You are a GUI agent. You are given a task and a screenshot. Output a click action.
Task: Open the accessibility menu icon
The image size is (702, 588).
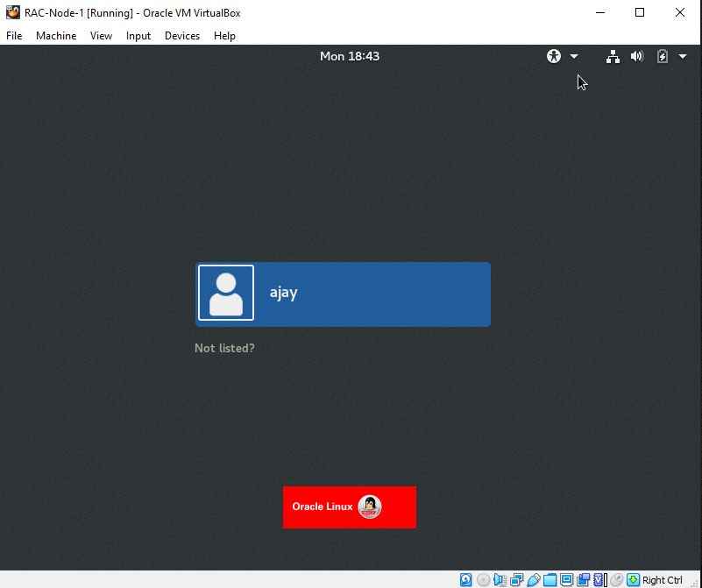[x=554, y=56]
